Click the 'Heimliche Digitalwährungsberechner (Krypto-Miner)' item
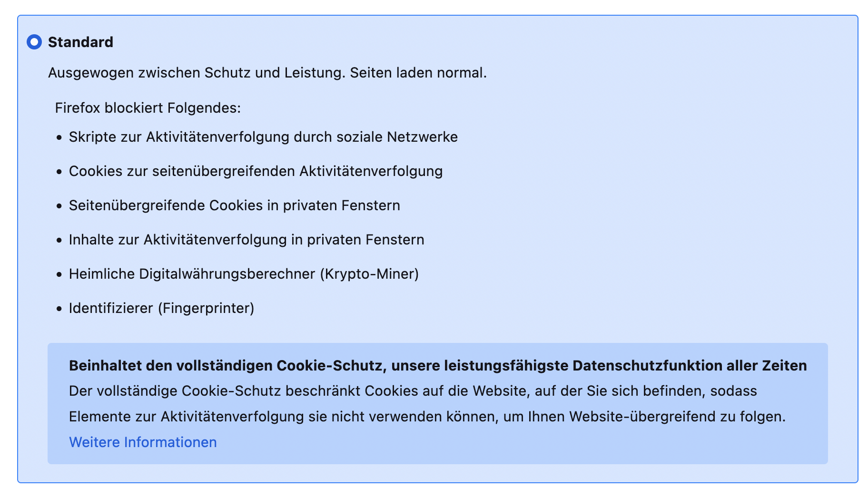This screenshot has height=488, width=868. pyautogui.click(x=244, y=274)
